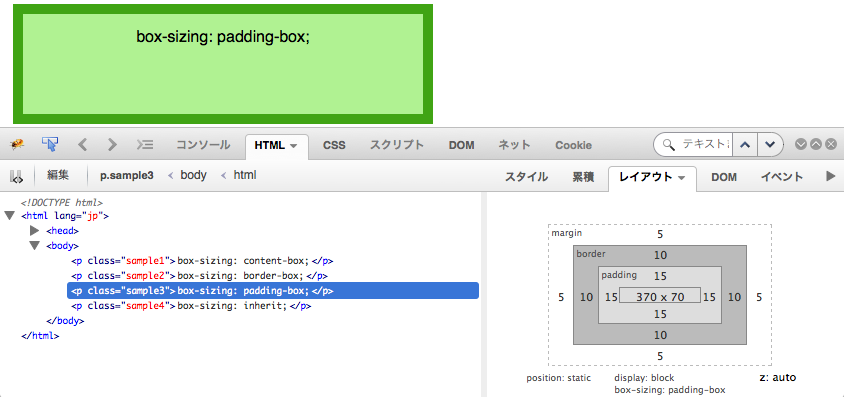Click the bottom margin value 5

tap(660, 356)
